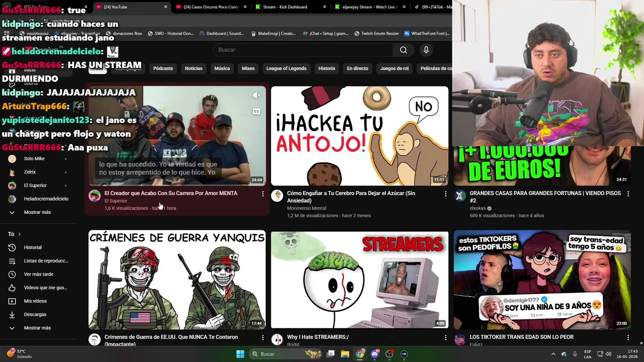
Task: Open File Explorer from taskbar
Action: 345,354
